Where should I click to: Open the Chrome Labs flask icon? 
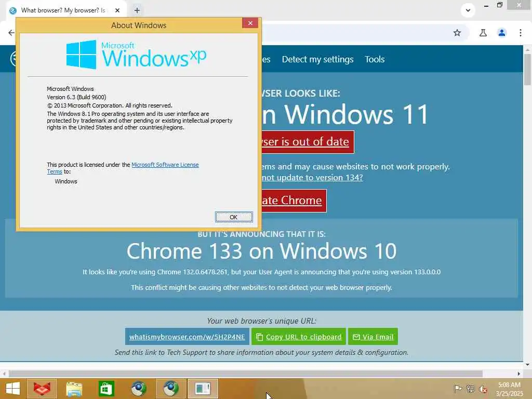(x=483, y=33)
